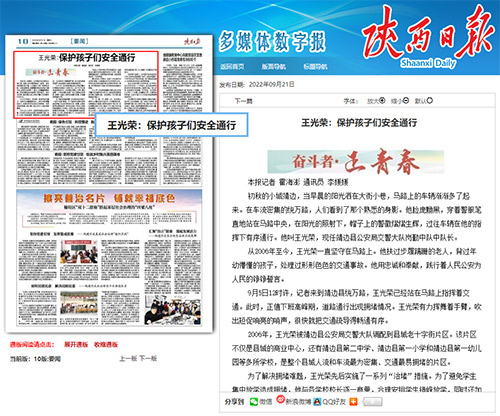Viewport: 500px width, 416px height.
Task: Share the article to QQ friends
Action: 330,402
